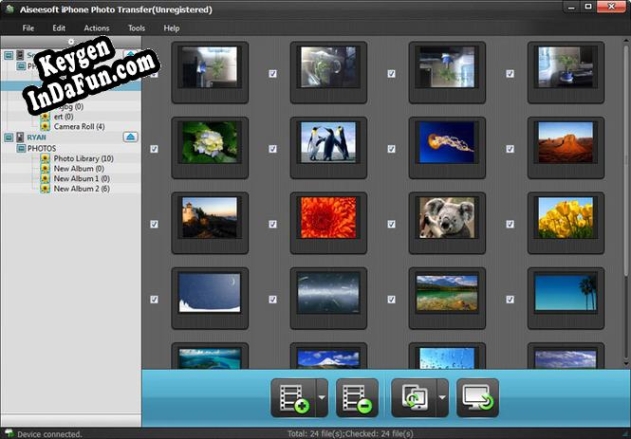This screenshot has height=439, width=631.
Task: Uncheck the jellyfish photo checkbox
Action: click(x=391, y=149)
